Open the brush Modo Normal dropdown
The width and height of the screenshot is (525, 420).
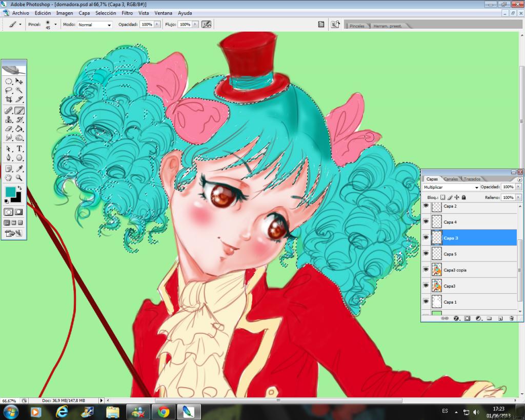(x=95, y=25)
